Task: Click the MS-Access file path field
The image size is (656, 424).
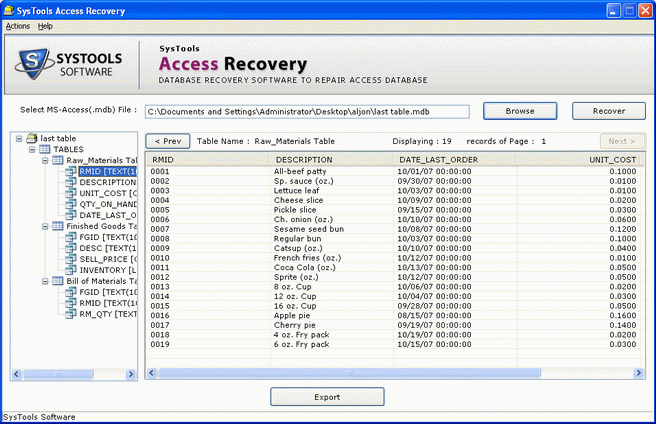Action: tap(306, 111)
